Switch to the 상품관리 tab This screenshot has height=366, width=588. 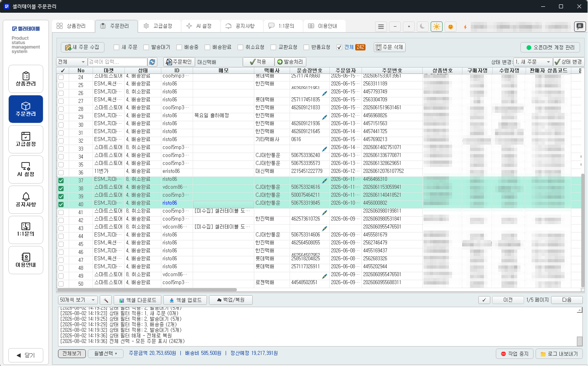coord(73,26)
